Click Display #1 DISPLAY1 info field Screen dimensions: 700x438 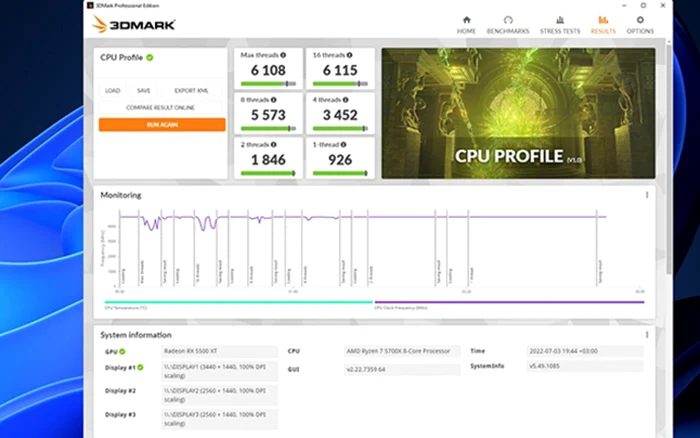(219, 371)
